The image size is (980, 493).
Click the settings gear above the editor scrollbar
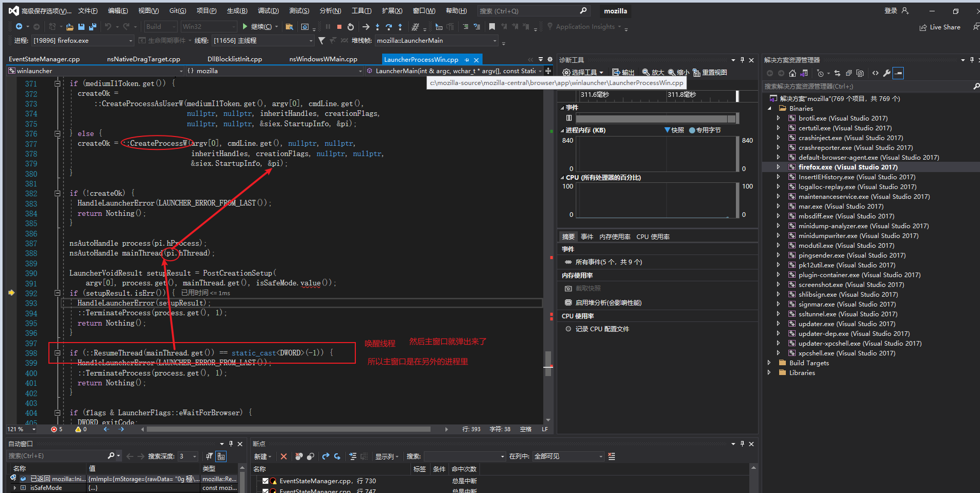click(x=549, y=60)
